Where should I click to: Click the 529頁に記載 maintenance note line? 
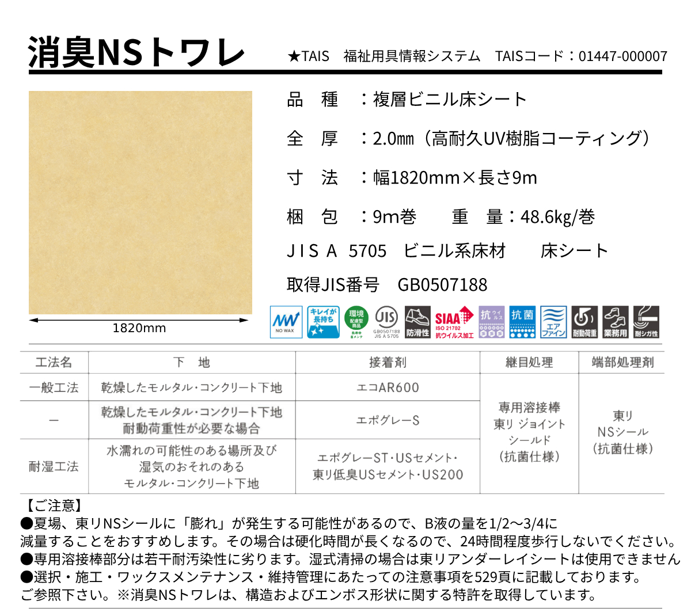[331, 577]
